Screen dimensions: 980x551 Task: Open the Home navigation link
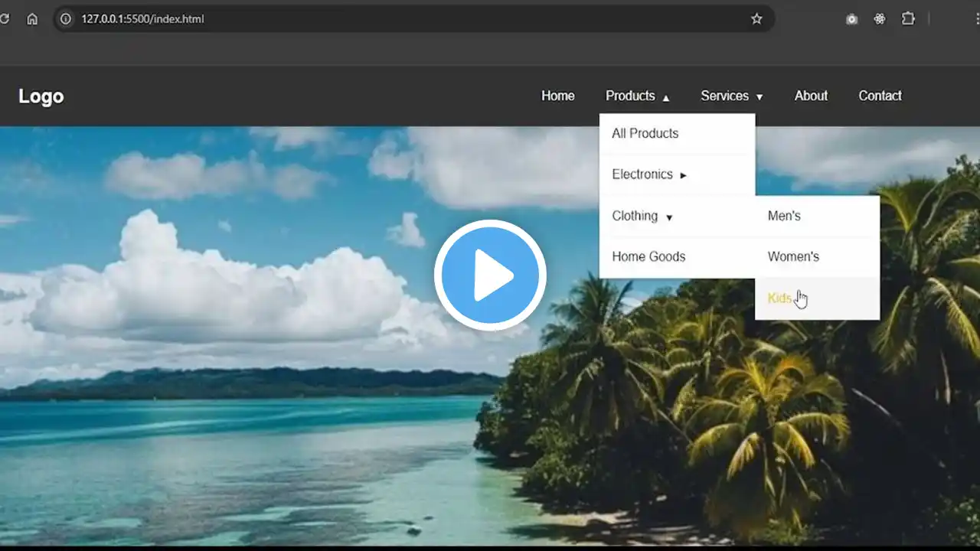557,96
